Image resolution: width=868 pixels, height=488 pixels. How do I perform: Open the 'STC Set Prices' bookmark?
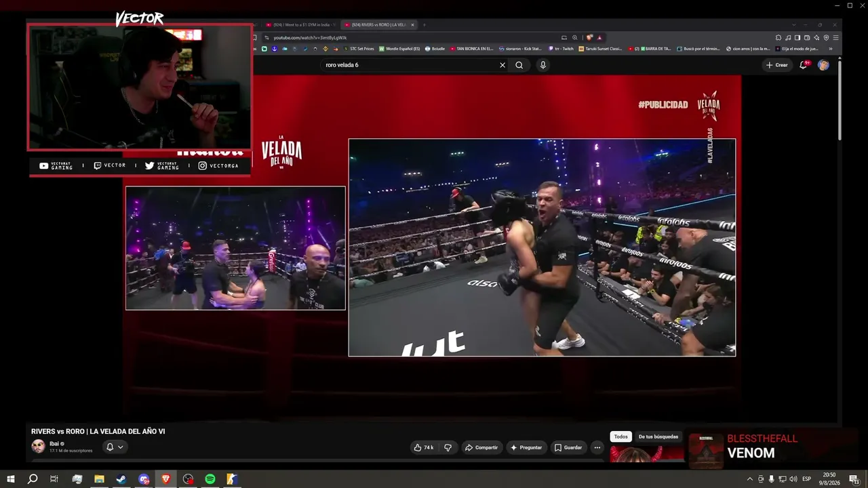click(x=359, y=49)
